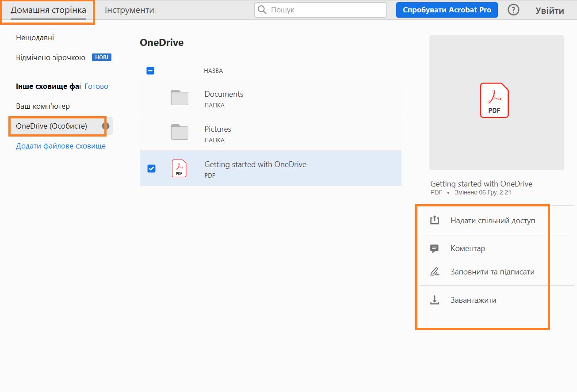Click the Спробувати Acrobat Pro button
The width and height of the screenshot is (577, 392).
[447, 9]
